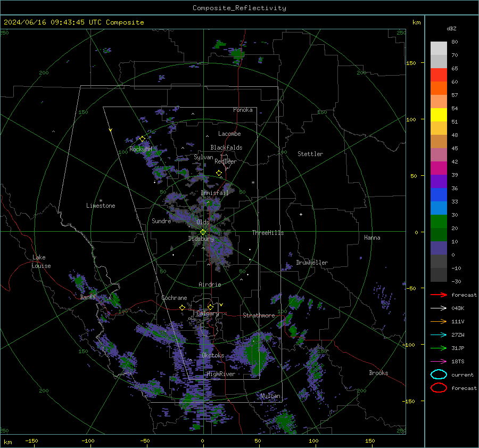Click the Ponoka city label

tap(243, 110)
